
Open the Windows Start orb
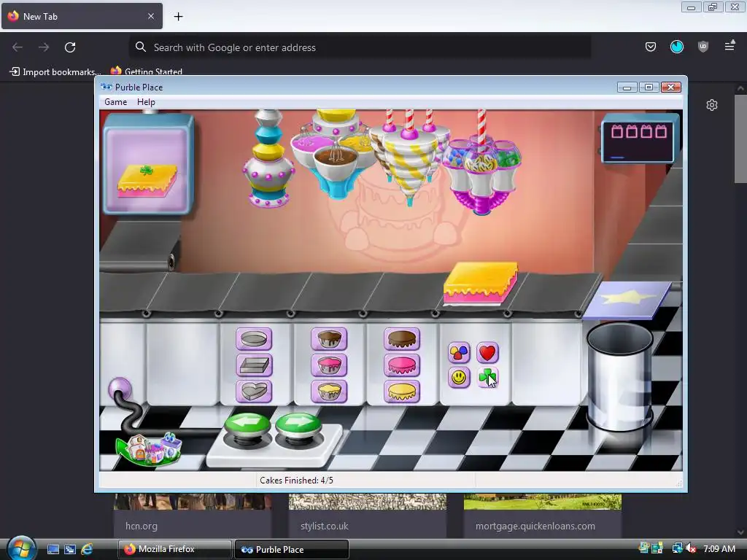tap(20, 548)
